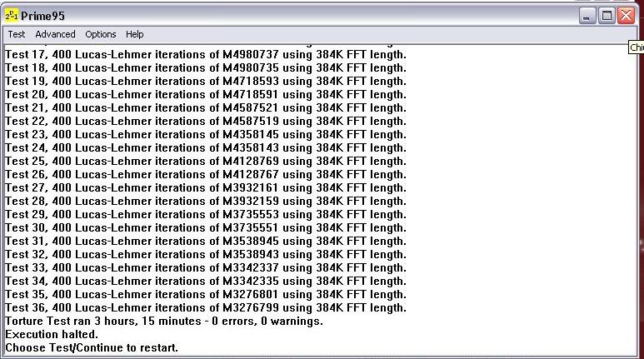Select the Test 33 M3342337 line

tap(205, 268)
